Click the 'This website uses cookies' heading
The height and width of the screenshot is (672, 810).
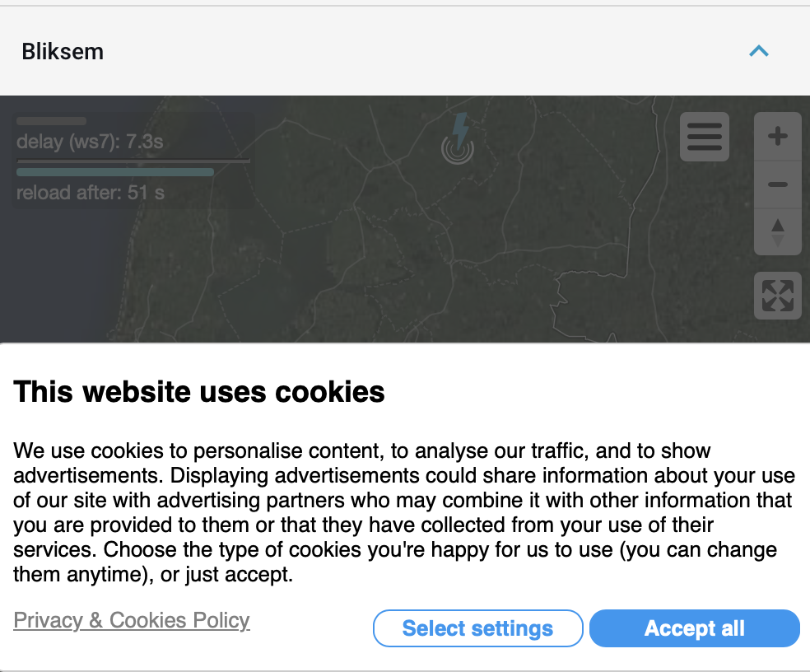(199, 391)
